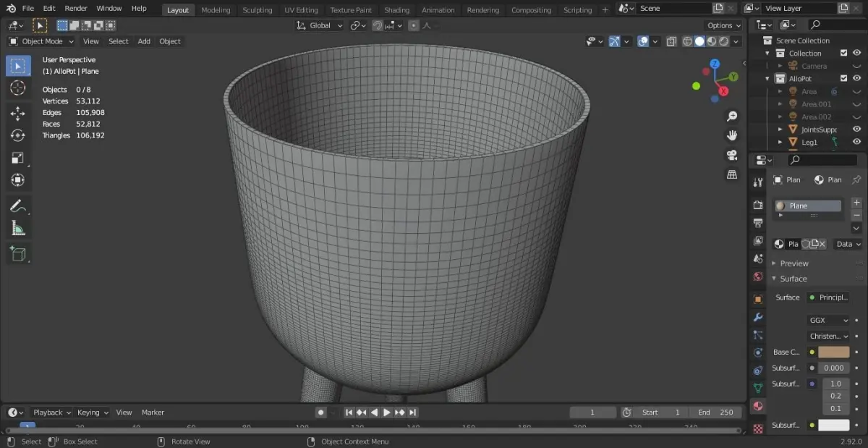Open the Render properties tab
The image size is (868, 448).
758,205
